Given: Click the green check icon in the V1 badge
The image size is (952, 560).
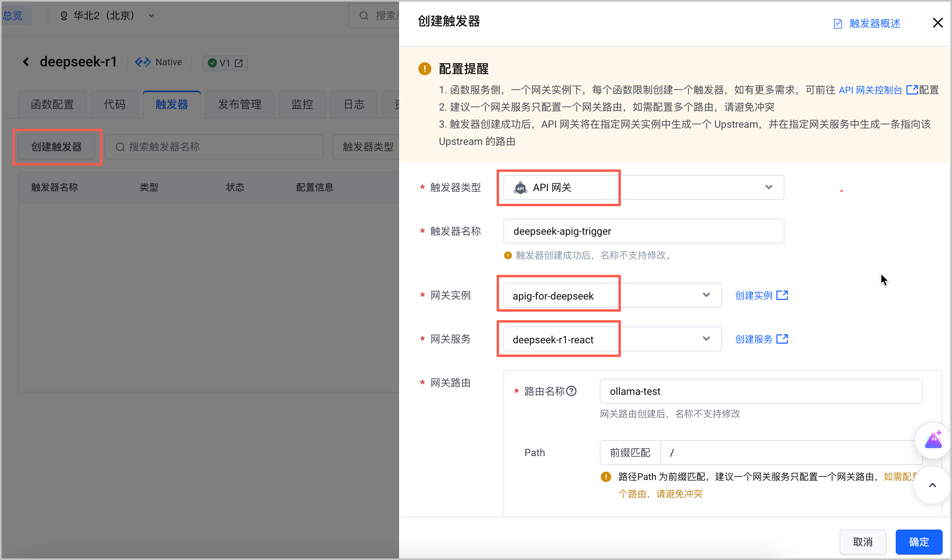Looking at the screenshot, I should click(x=212, y=63).
